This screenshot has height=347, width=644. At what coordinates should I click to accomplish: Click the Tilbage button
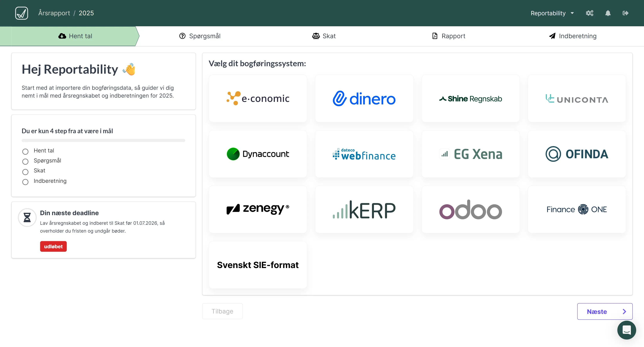222,311
